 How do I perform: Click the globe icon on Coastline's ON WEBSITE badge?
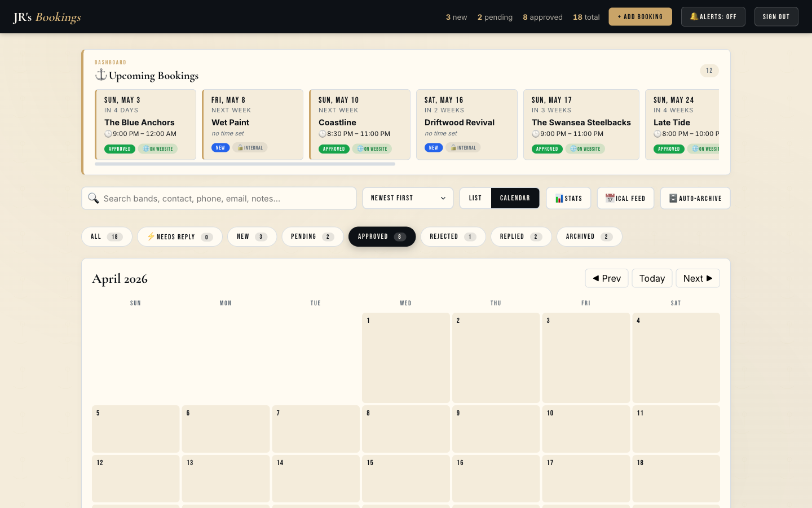click(x=359, y=148)
